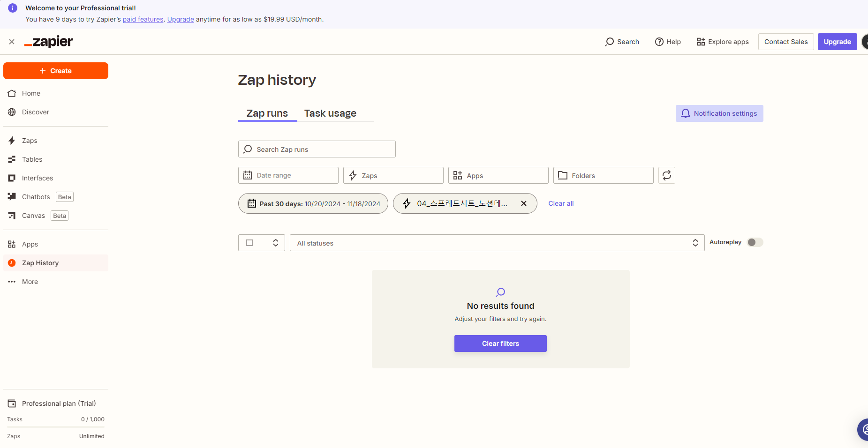Image resolution: width=868 pixels, height=448 pixels.
Task: Click the Zaps lightning bolt sidebar icon
Action: [x=12, y=141]
